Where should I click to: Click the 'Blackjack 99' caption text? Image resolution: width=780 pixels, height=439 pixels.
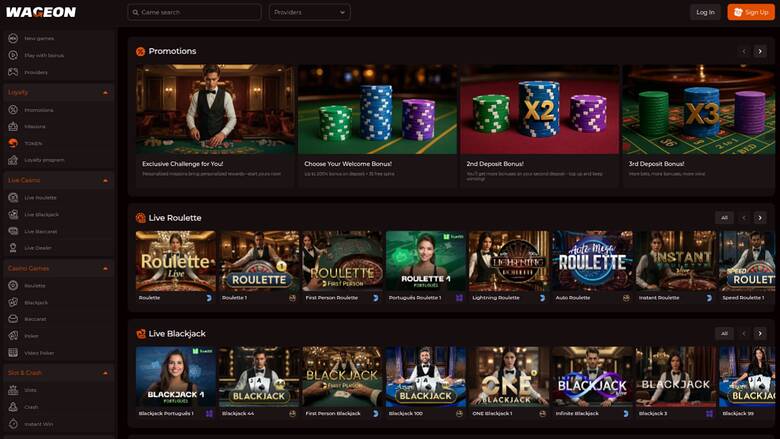coord(738,414)
